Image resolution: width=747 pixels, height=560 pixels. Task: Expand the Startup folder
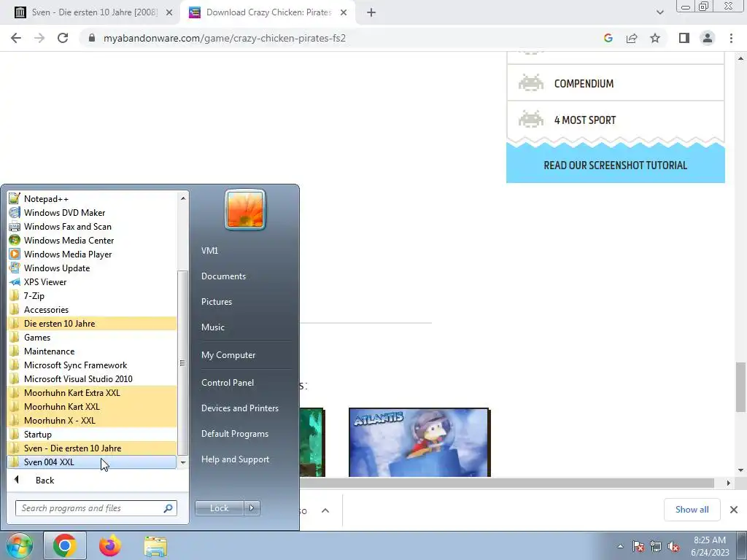coord(92,434)
